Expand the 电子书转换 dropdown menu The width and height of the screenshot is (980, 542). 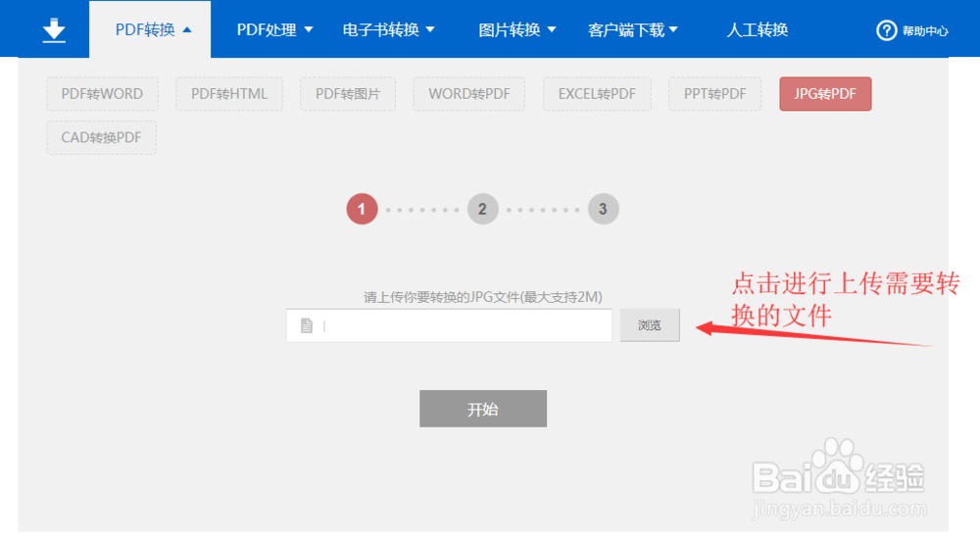click(x=388, y=29)
